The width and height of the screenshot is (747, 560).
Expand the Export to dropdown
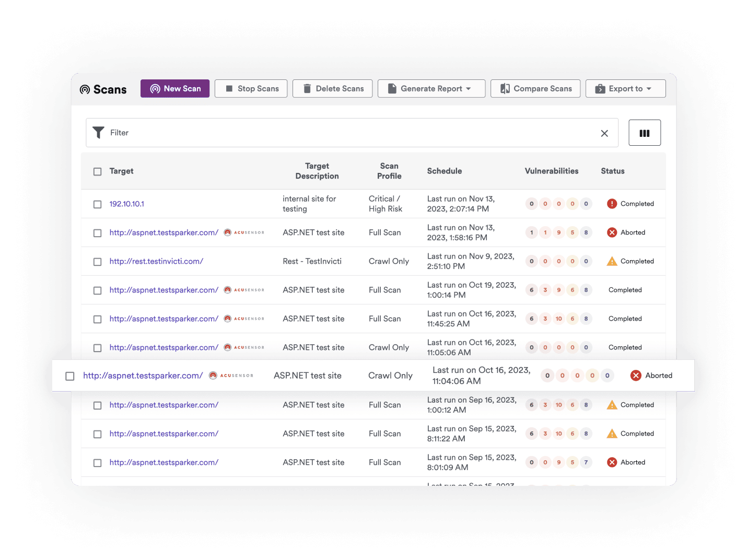coord(625,89)
